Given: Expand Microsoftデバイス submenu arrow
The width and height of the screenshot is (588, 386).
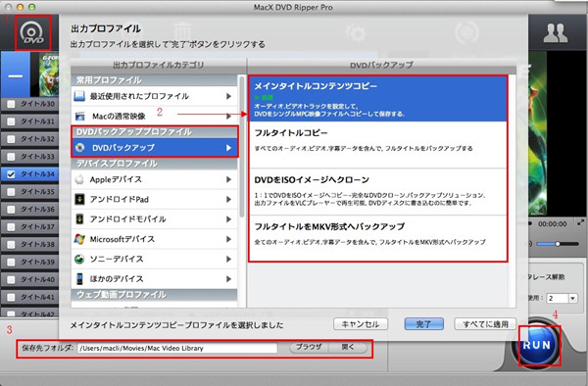Looking at the screenshot, I should (228, 239).
